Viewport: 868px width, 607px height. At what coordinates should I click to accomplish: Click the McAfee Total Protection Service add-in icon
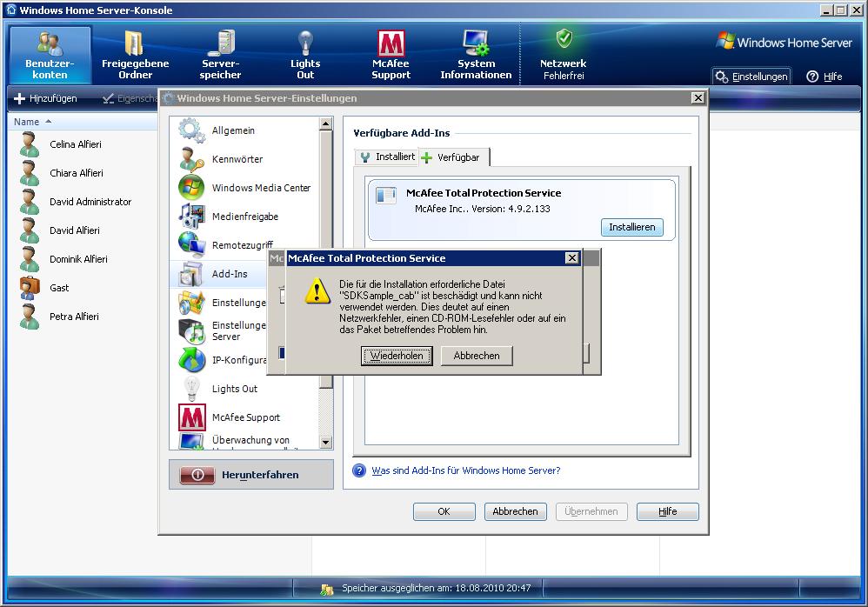click(386, 195)
